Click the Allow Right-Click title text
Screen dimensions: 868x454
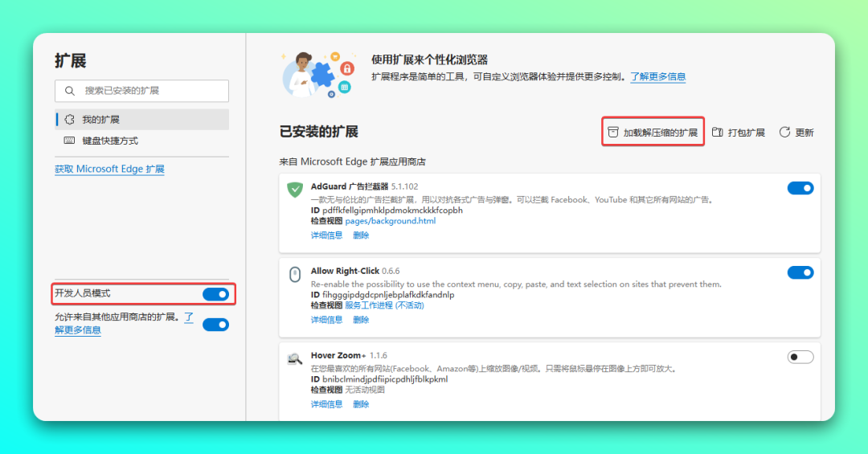coord(345,271)
